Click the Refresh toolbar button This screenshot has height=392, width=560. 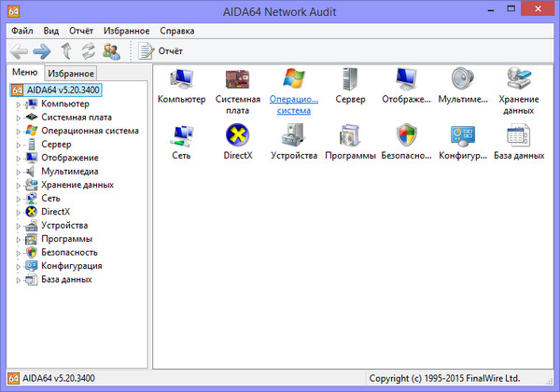(x=90, y=51)
